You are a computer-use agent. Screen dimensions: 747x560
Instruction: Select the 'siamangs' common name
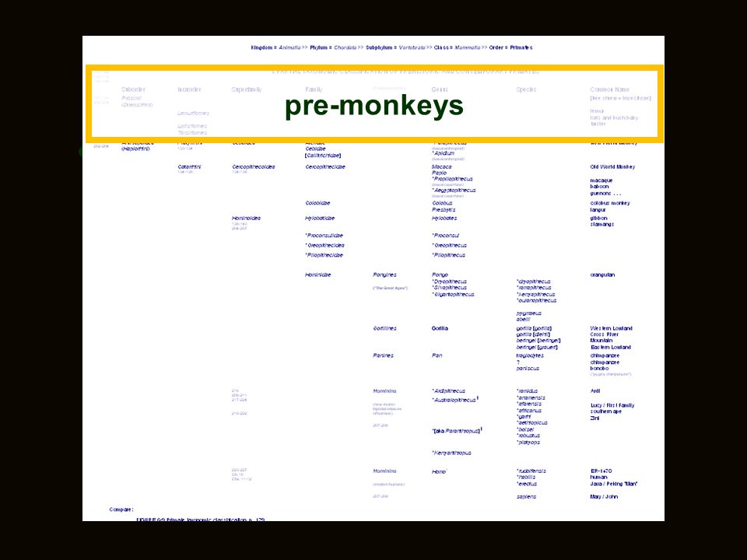coord(602,224)
